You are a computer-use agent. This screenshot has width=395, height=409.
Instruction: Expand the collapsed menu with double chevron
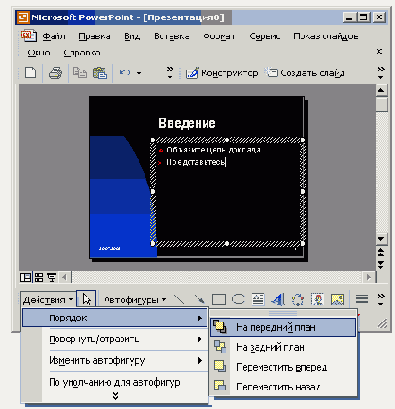pyautogui.click(x=115, y=396)
